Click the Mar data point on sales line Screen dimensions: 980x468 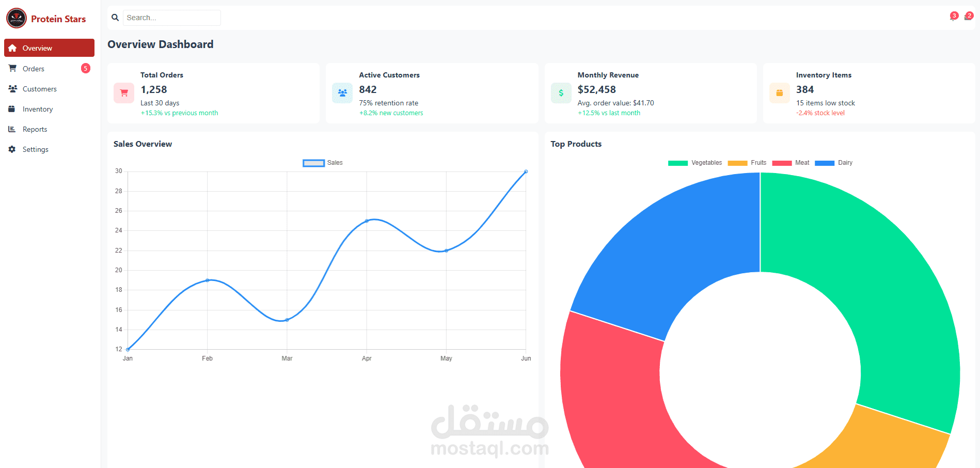pos(287,320)
